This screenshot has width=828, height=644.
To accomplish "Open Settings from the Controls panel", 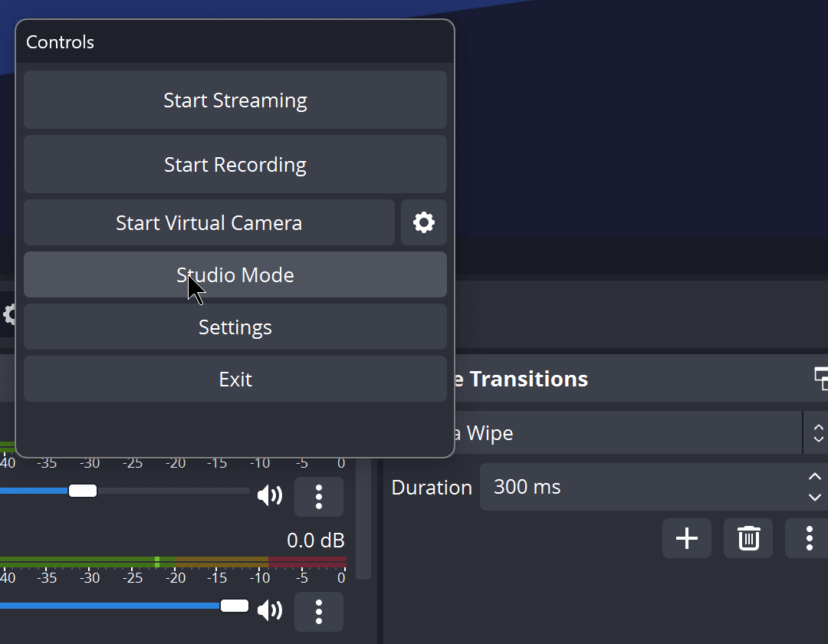I will coord(235,327).
